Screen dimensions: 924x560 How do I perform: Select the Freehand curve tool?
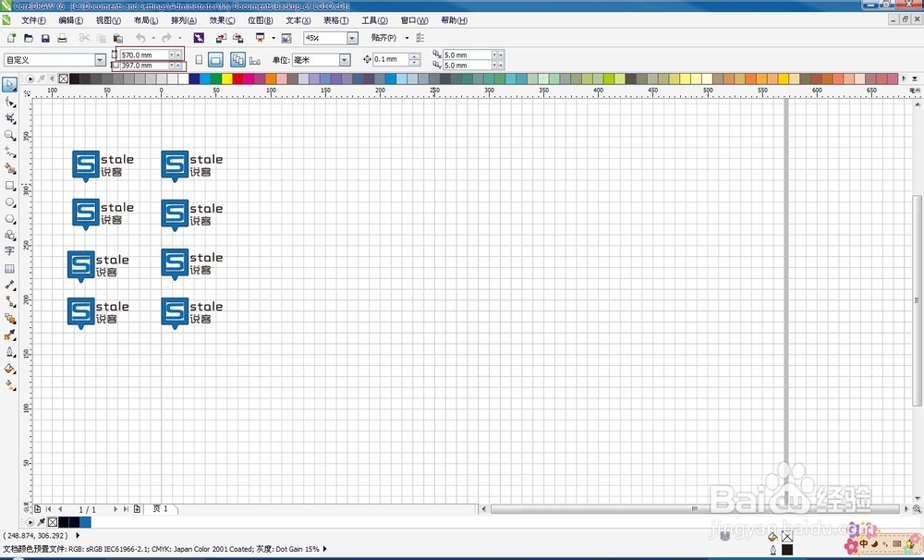[x=9, y=152]
